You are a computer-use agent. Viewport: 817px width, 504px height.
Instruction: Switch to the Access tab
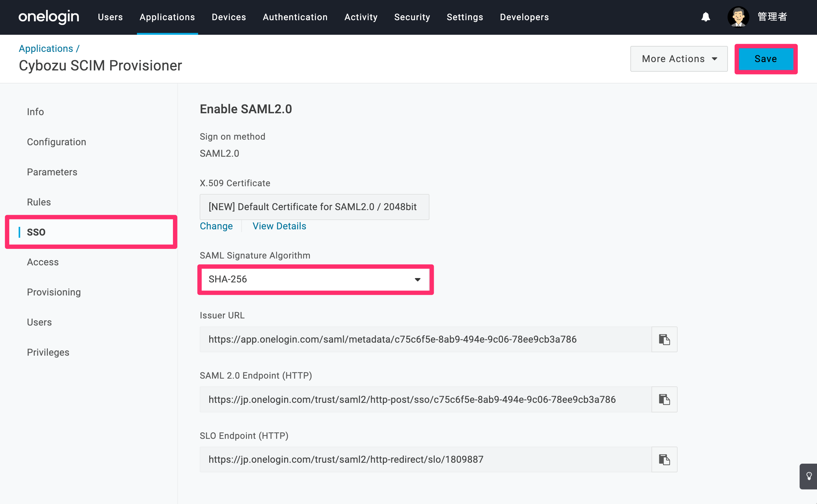tap(43, 262)
